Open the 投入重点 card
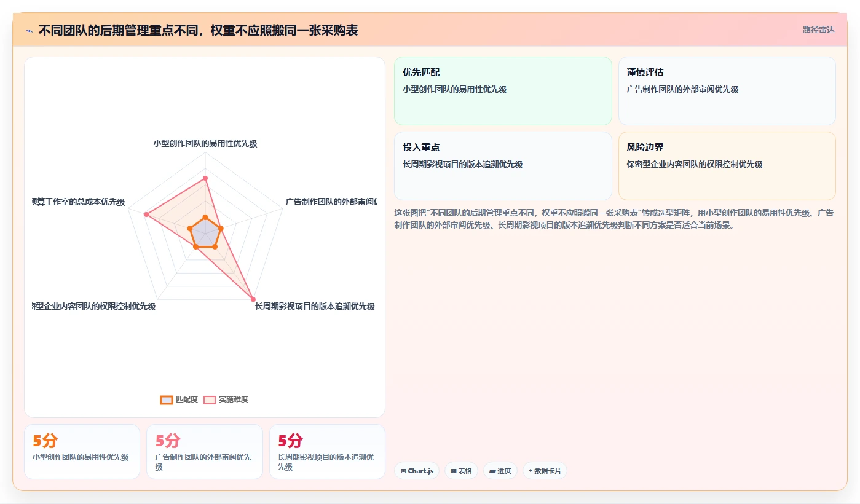Viewport: 860px width, 504px height. tap(503, 166)
